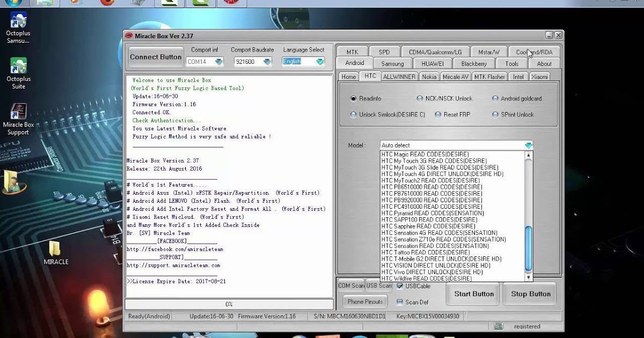The image size is (644, 338).
Task: Switch to the Samsung tab
Action: coord(393,64)
